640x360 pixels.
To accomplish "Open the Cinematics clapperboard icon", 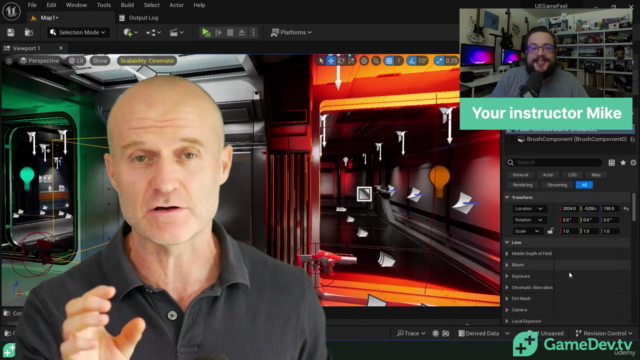I will point(177,32).
